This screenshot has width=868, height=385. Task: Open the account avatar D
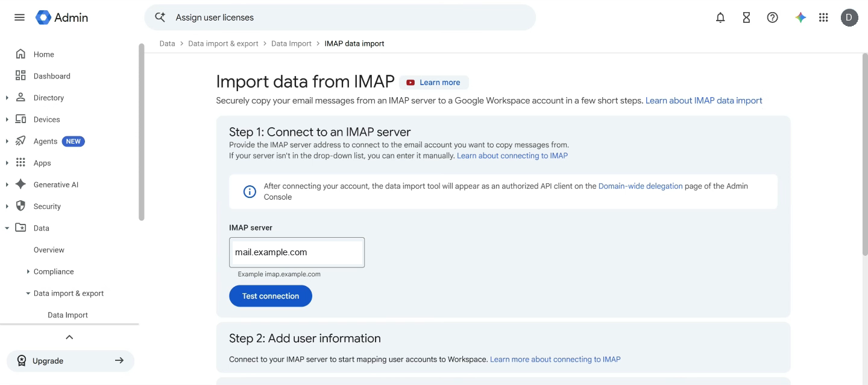849,17
